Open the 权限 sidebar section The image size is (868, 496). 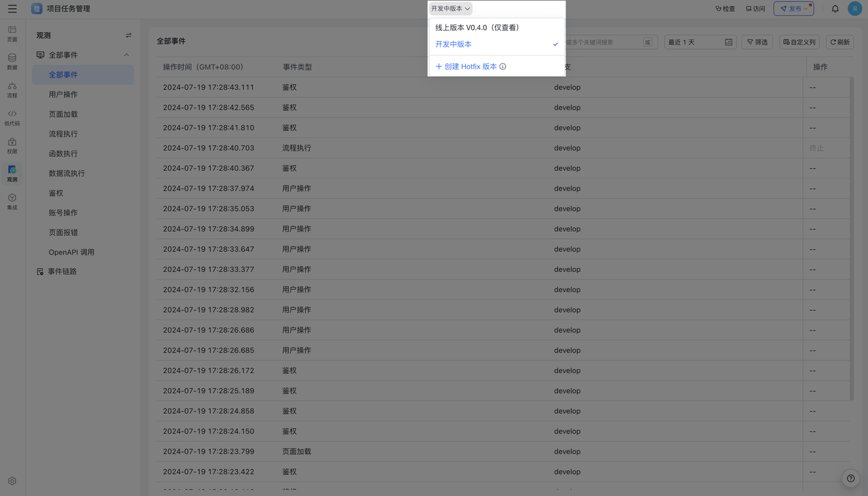tap(12, 146)
